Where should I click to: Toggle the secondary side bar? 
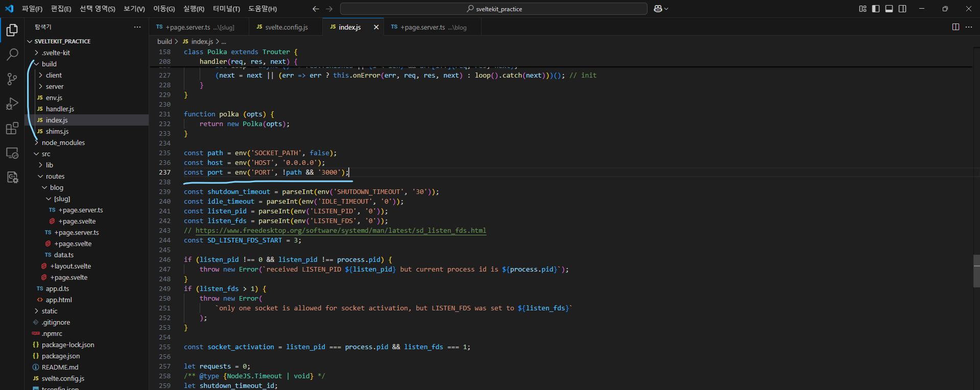tap(902, 9)
